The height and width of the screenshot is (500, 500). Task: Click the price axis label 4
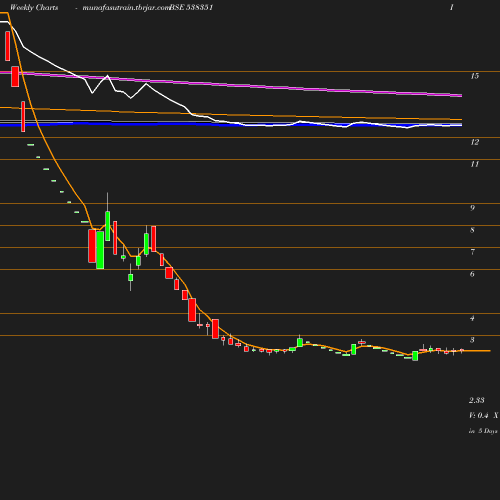472,318
